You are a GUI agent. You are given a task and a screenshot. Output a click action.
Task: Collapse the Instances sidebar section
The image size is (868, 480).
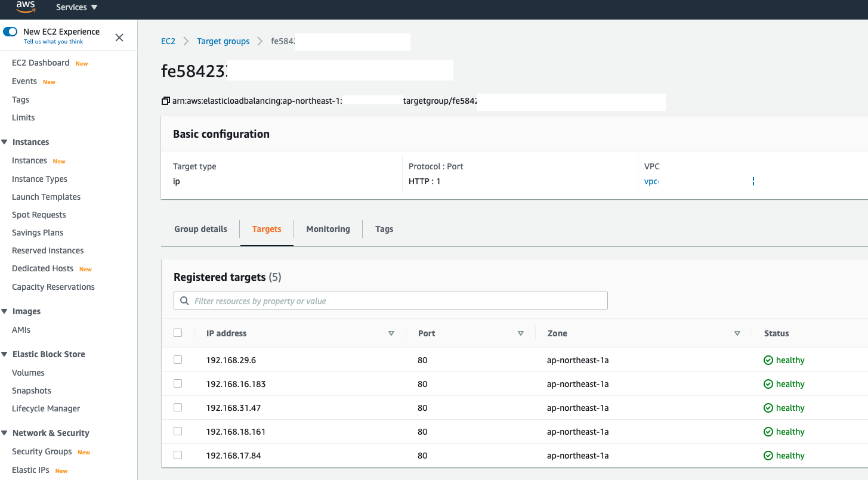coord(6,142)
